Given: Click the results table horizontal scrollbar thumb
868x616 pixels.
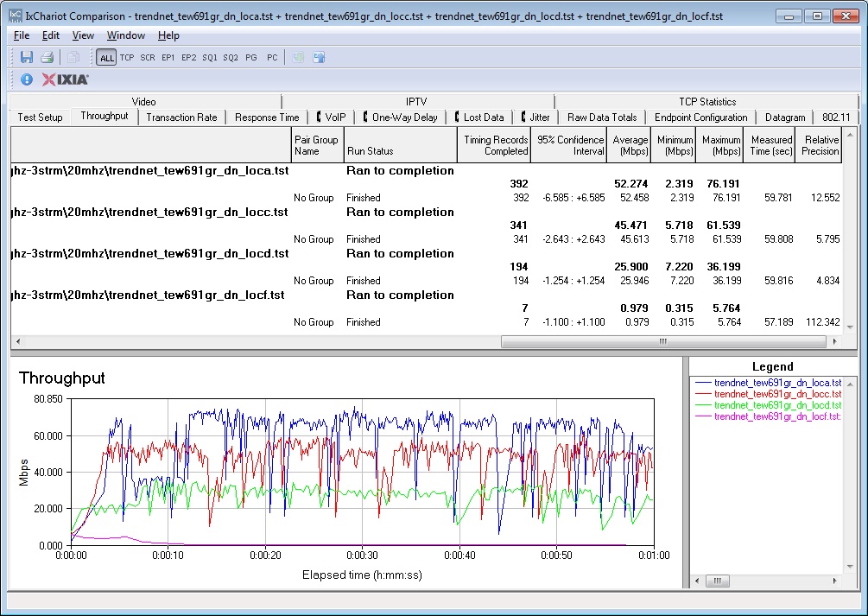Looking at the screenshot, I should pos(663,342).
